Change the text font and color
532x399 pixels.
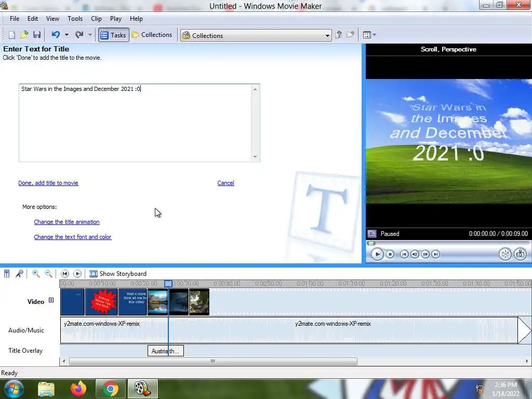coord(73,237)
